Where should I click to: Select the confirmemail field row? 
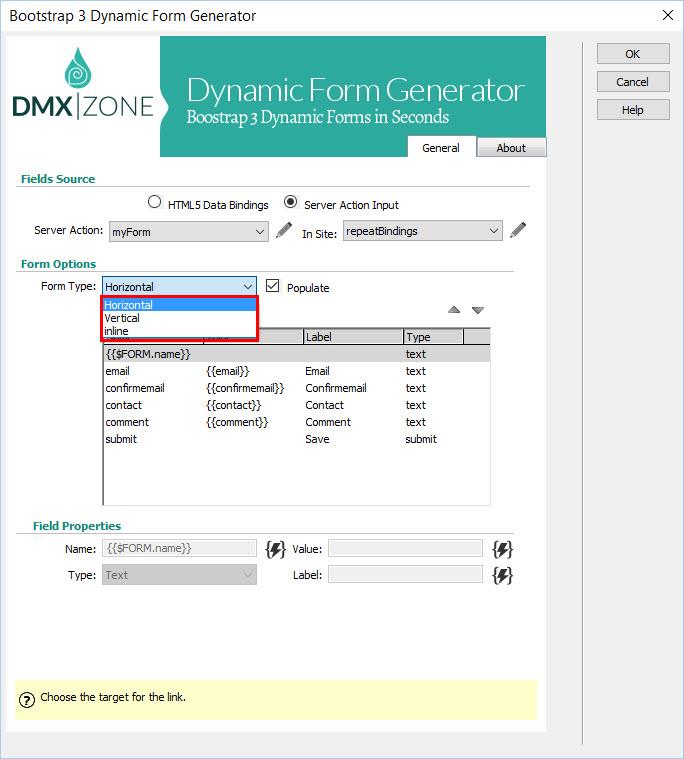pos(297,388)
